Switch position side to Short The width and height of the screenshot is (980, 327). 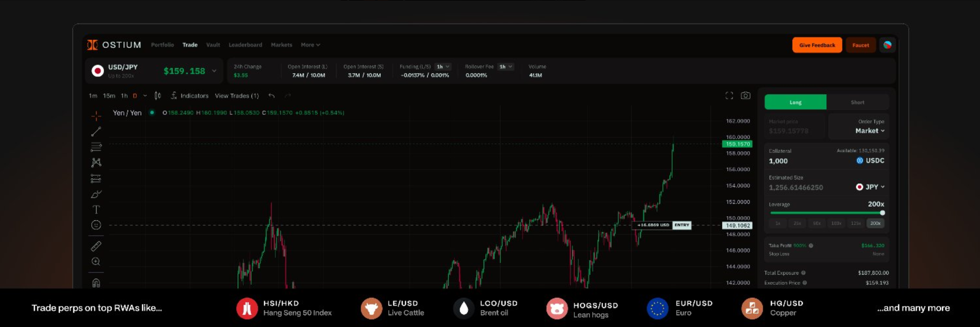point(857,103)
